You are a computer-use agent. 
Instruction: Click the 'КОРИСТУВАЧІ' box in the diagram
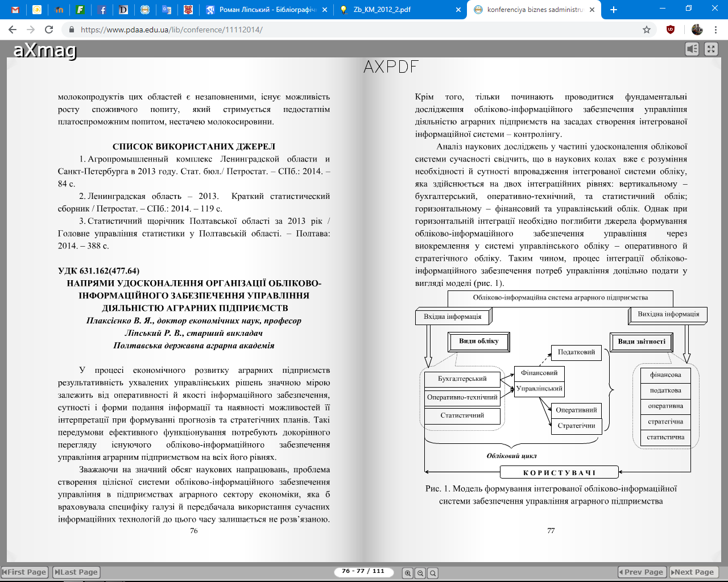pyautogui.click(x=559, y=472)
